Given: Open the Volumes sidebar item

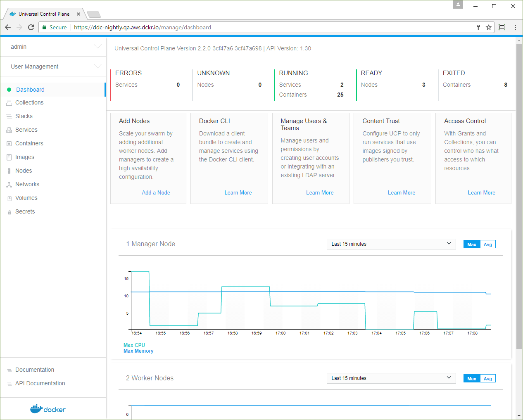Looking at the screenshot, I should (x=26, y=198).
